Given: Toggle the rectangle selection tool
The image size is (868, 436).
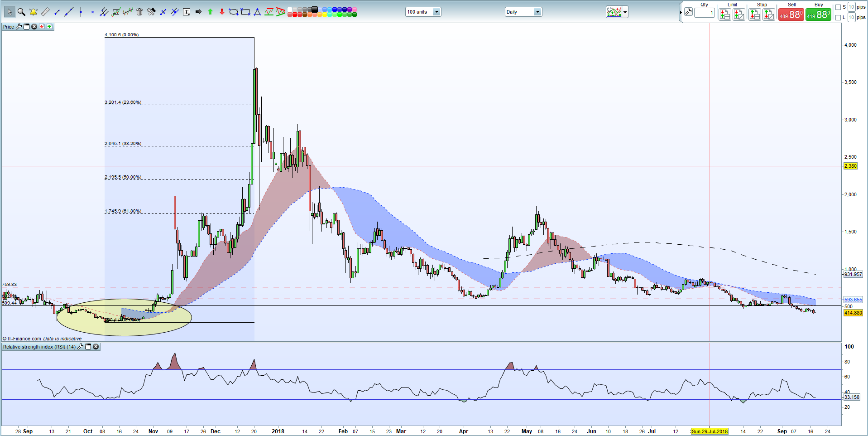Looking at the screenshot, I should pyautogui.click(x=245, y=12).
